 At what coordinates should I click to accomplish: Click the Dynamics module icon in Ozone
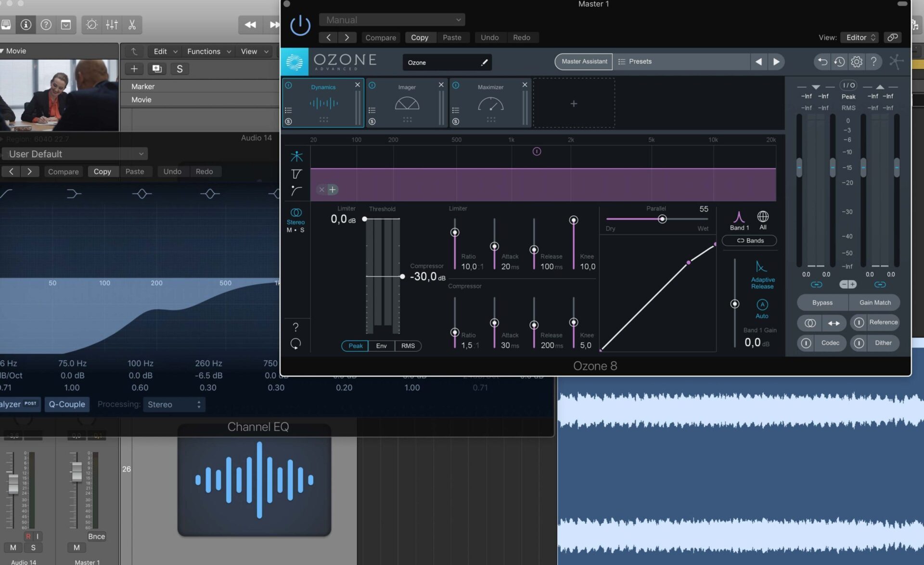pos(323,103)
